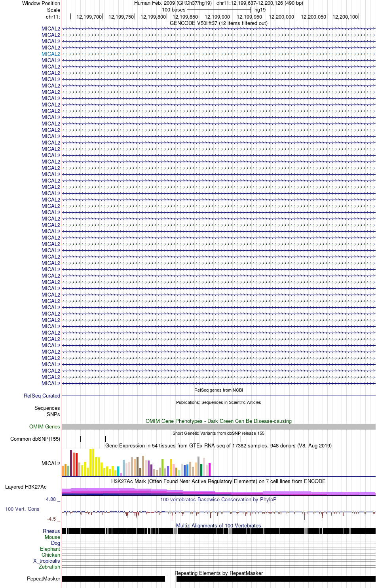The image size is (376, 588).
Task: Open Common dbSNP(155) track settings label
Action: click(35, 439)
